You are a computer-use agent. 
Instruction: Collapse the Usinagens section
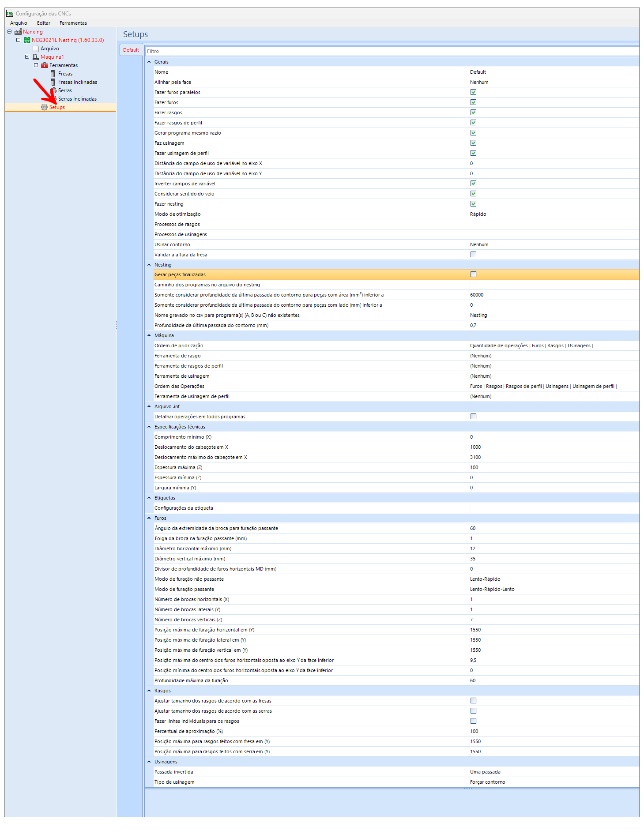pos(149,762)
